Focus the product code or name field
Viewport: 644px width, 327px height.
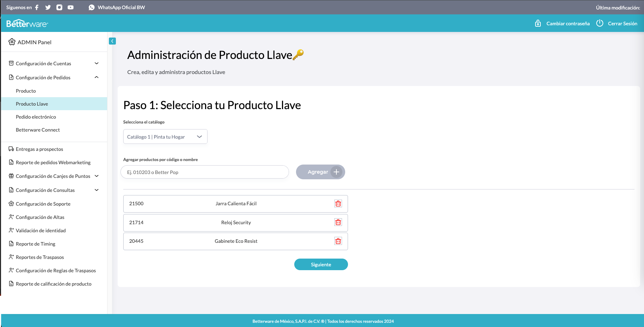coord(205,172)
